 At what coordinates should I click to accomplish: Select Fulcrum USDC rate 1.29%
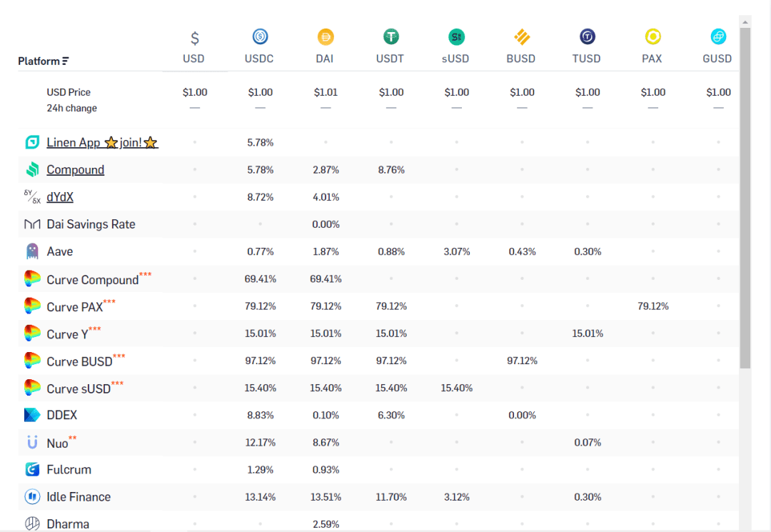click(x=260, y=470)
